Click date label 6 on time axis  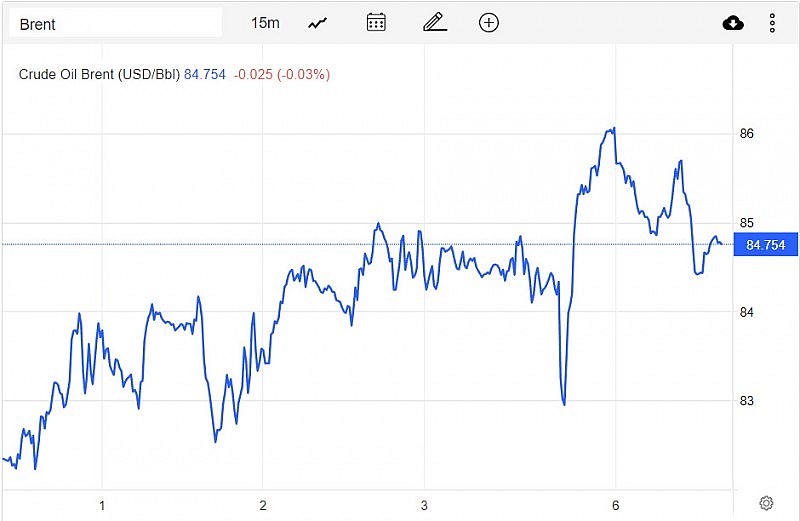[615, 505]
